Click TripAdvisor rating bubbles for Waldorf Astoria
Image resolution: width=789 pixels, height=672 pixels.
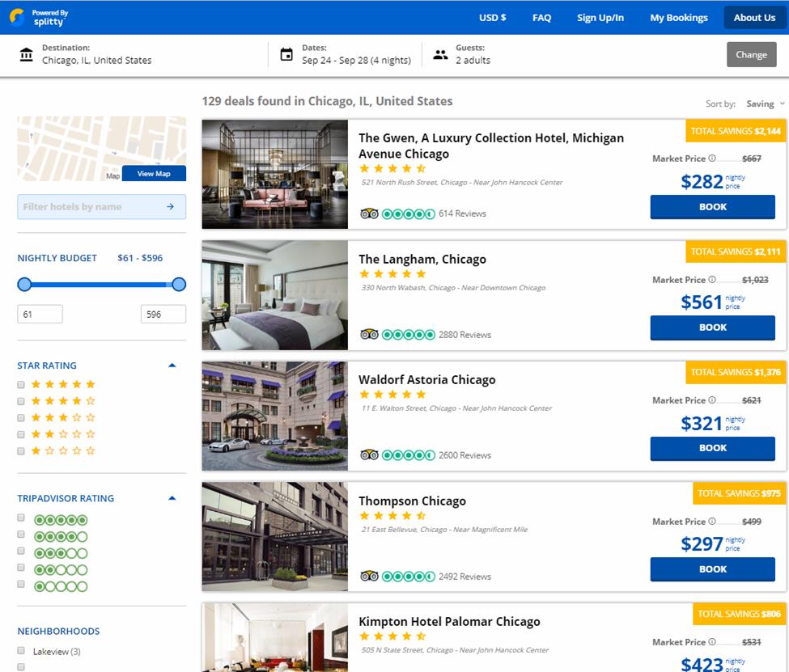pos(409,455)
